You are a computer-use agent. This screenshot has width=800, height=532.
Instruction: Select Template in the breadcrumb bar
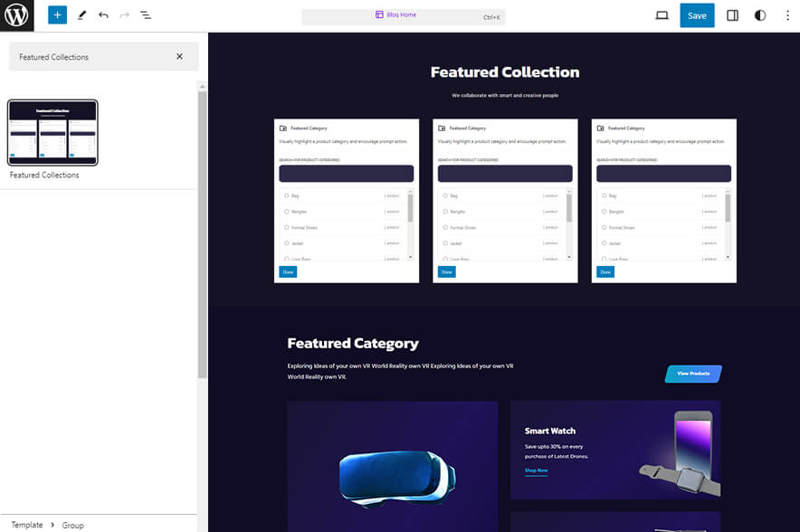click(x=26, y=525)
